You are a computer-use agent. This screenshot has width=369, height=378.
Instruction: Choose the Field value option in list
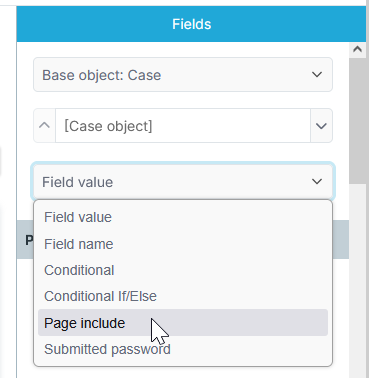183,217
